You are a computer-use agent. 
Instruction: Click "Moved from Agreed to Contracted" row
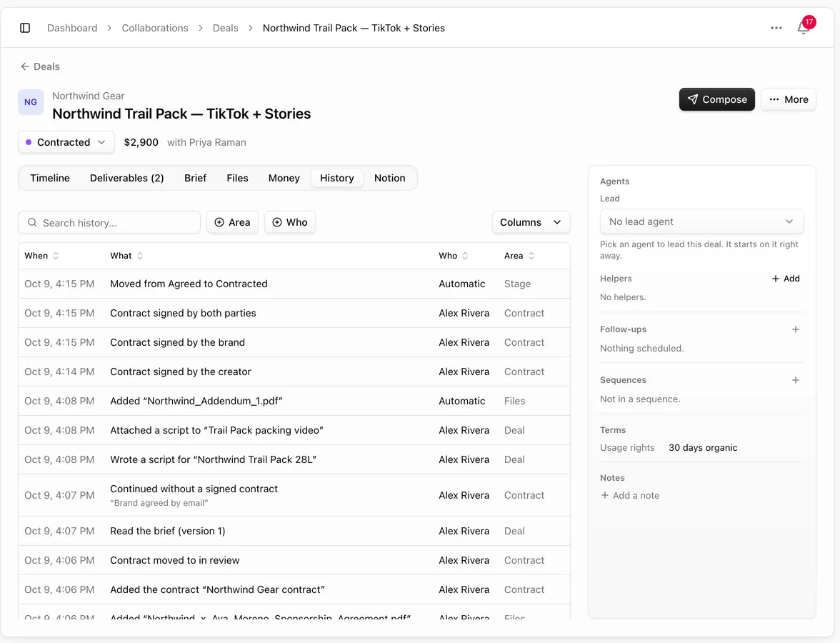point(294,284)
